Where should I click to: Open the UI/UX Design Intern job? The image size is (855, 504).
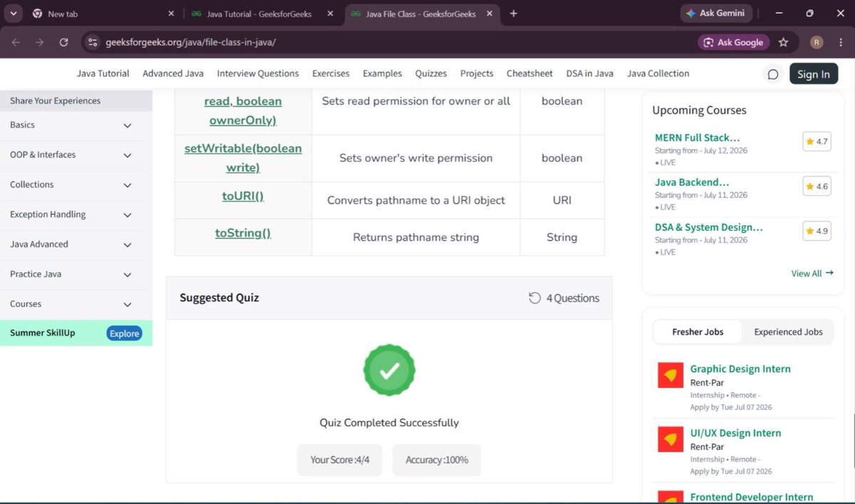[735, 433]
